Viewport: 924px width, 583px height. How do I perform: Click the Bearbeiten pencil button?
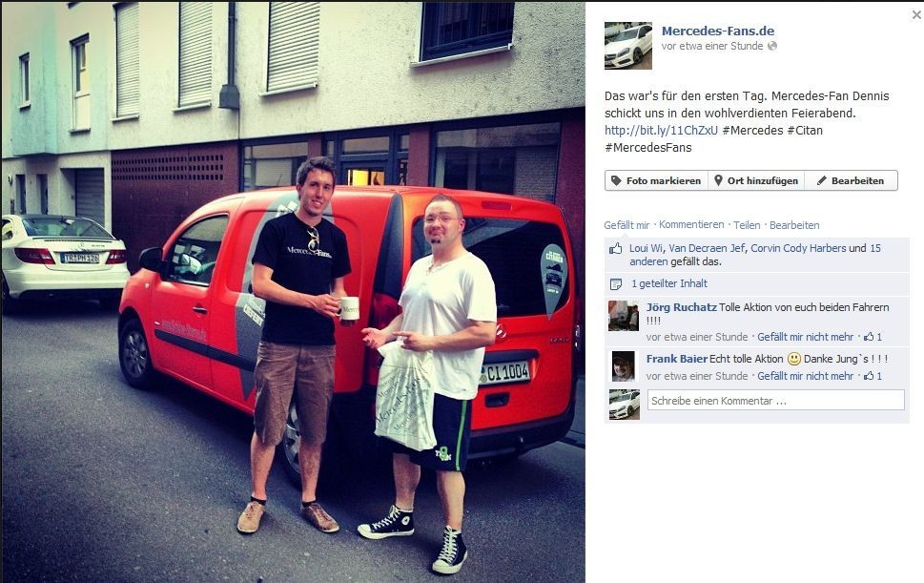pos(851,181)
